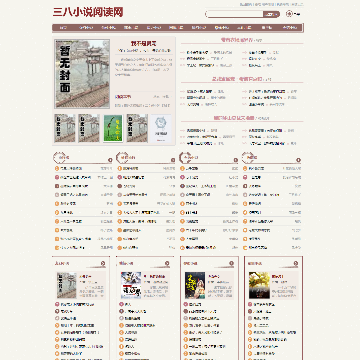Click arrow icon above bottom-left 暂无封面 cover
The height and width of the screenshot is (360, 360).
point(103,263)
